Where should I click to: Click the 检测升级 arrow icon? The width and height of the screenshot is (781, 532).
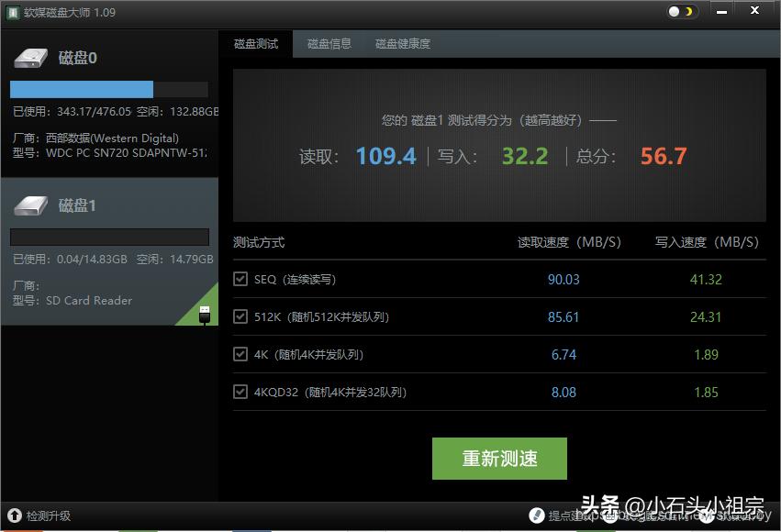15,515
